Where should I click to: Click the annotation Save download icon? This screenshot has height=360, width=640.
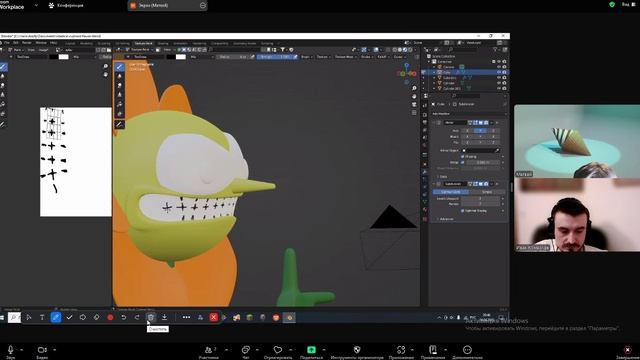point(164,317)
